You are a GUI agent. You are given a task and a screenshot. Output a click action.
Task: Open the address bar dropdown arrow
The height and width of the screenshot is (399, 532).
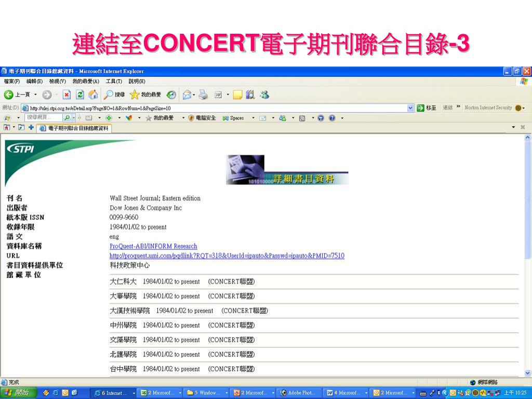[410, 108]
